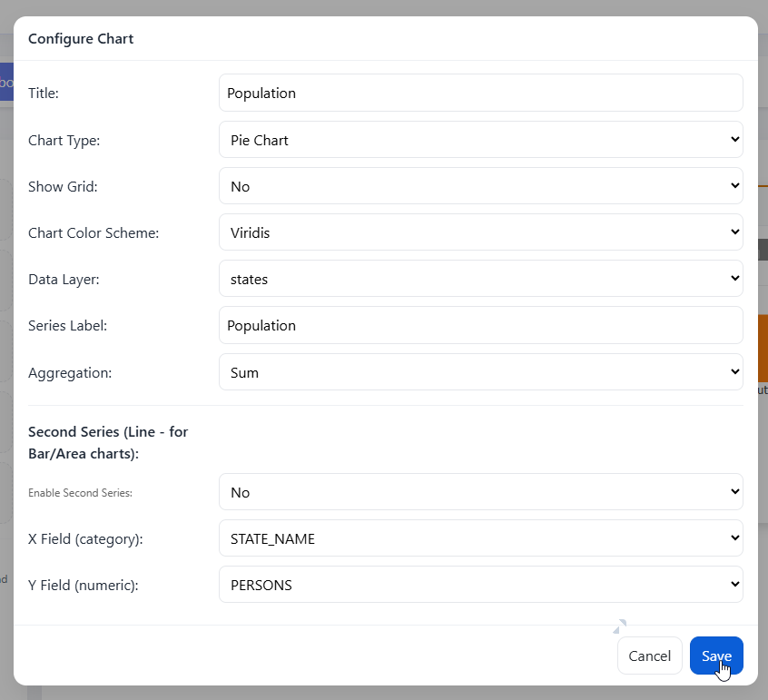Click the "Chart Type:" label text

[64, 141]
